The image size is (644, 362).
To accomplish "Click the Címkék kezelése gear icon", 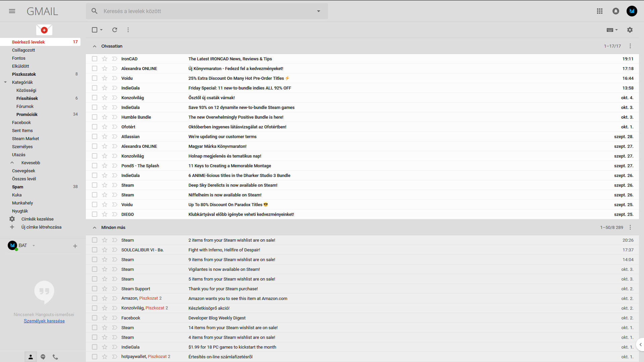I will pyautogui.click(x=12, y=219).
